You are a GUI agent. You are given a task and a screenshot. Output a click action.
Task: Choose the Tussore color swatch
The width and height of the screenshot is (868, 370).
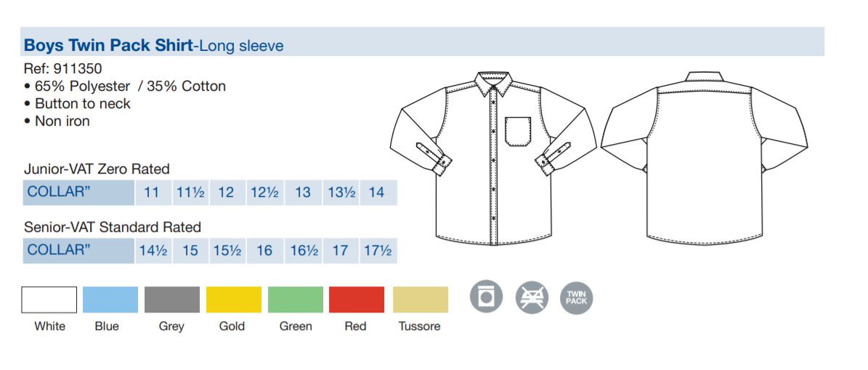(420, 299)
